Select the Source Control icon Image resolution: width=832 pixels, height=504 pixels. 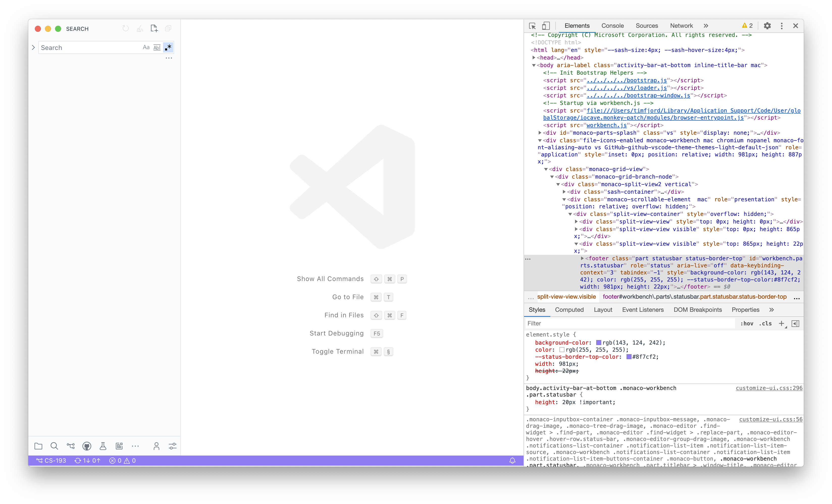[x=71, y=446]
